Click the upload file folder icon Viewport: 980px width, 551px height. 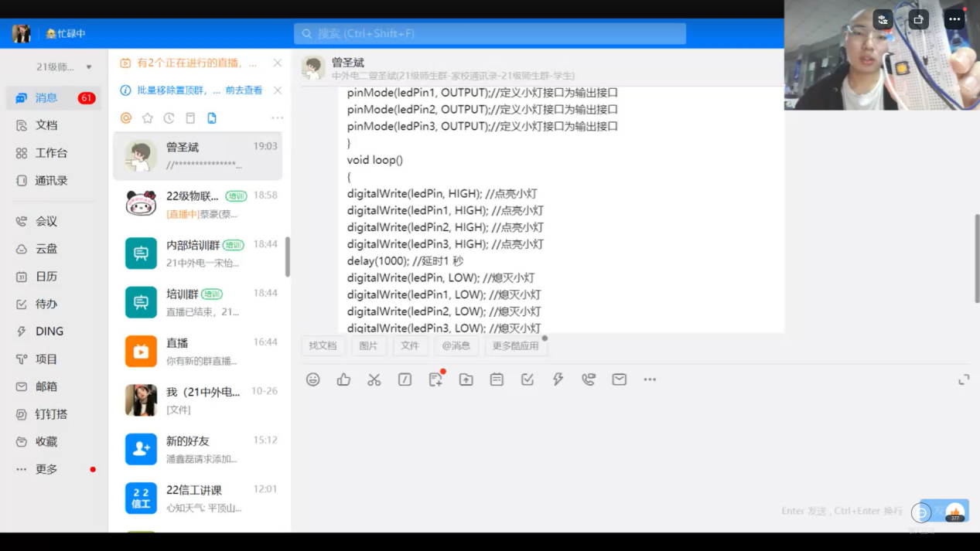click(466, 379)
